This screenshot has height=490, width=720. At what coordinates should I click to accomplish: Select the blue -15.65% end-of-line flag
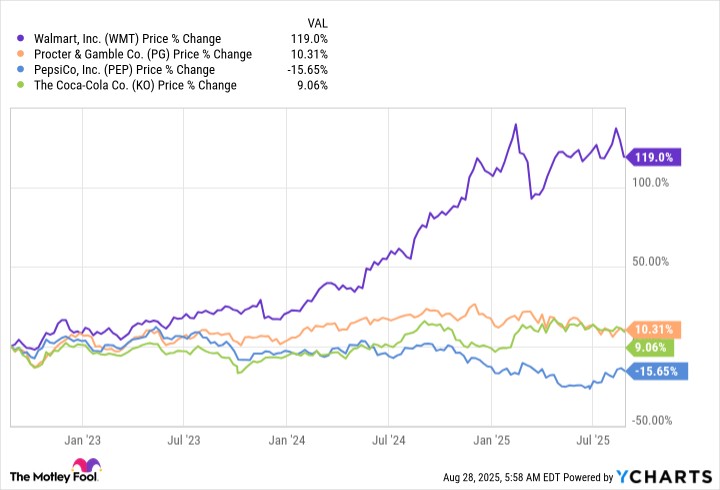coord(657,372)
